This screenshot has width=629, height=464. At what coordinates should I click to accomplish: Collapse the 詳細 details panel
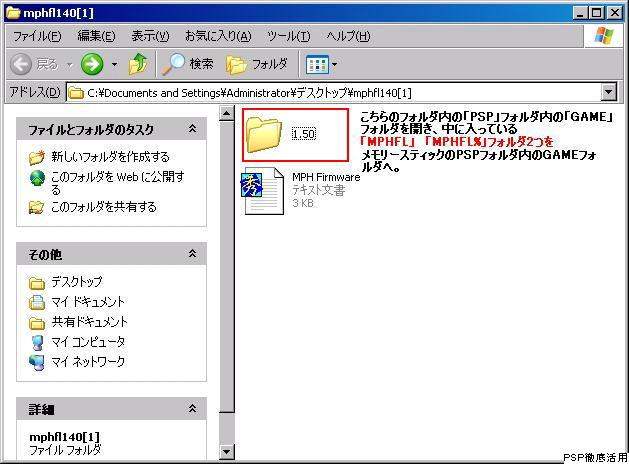point(193,409)
